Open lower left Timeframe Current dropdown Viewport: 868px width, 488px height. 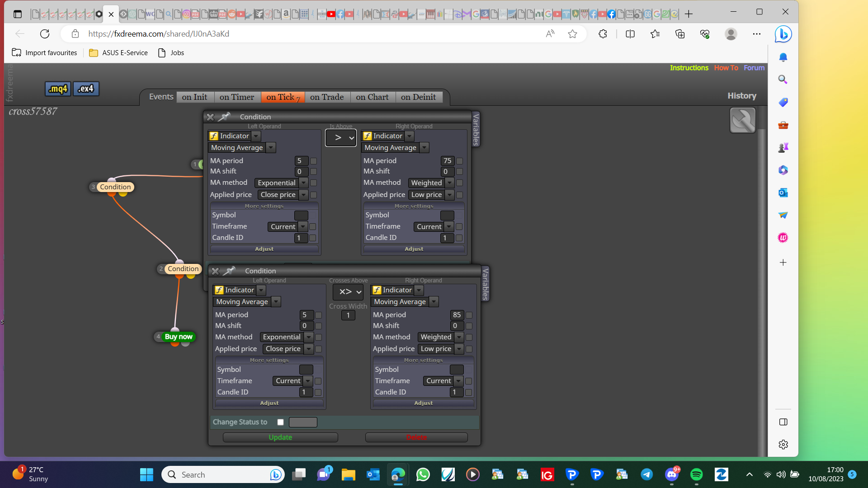tap(308, 381)
